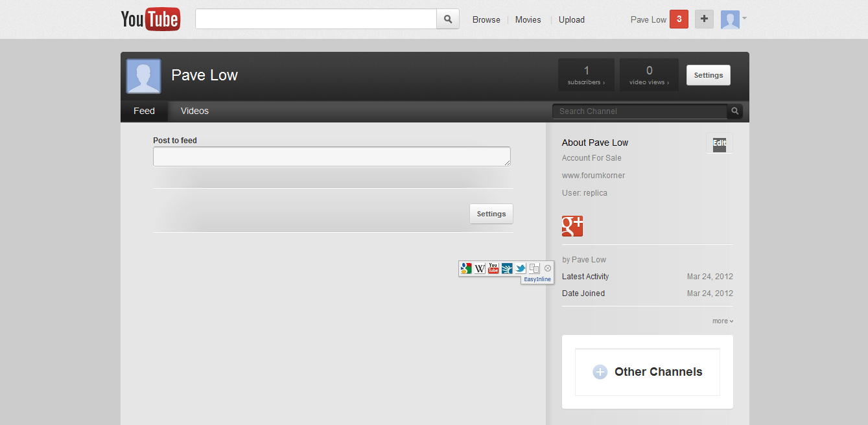Open the red Google+ icon
Image resolution: width=868 pixels, height=425 pixels.
[x=572, y=226]
